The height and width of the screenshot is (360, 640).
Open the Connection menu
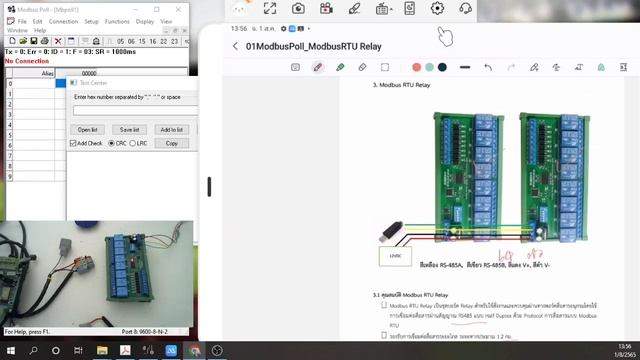(63, 21)
